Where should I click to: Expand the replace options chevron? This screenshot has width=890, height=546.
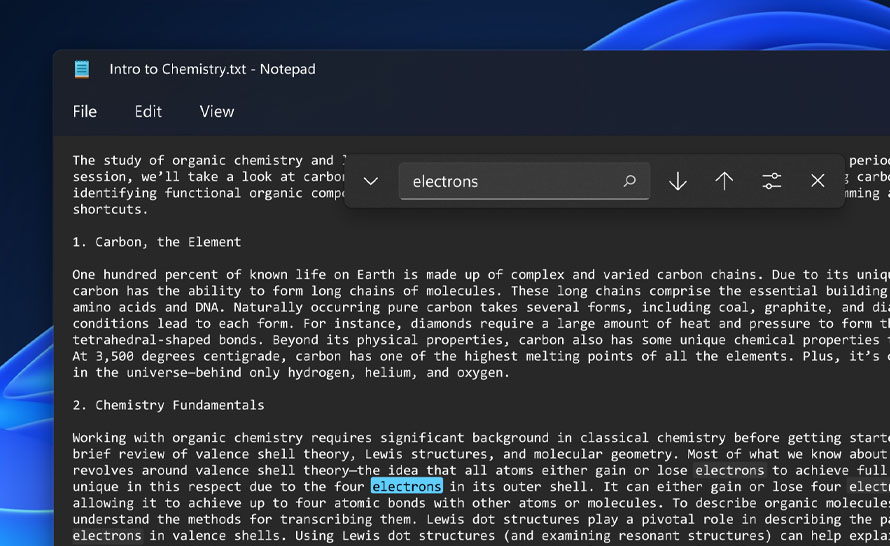pyautogui.click(x=371, y=182)
